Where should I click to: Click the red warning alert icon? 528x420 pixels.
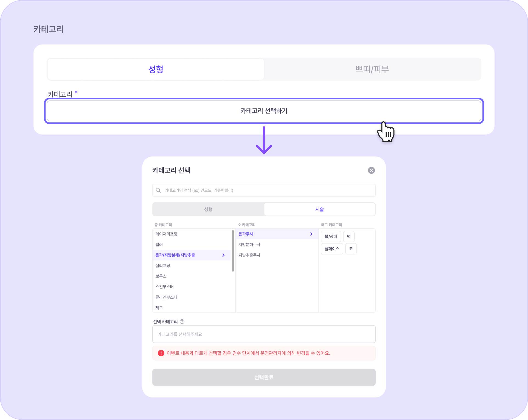point(161,353)
